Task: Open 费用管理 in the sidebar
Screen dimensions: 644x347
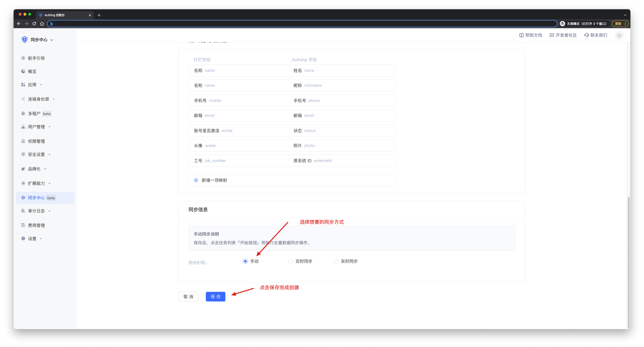Action: (36, 225)
